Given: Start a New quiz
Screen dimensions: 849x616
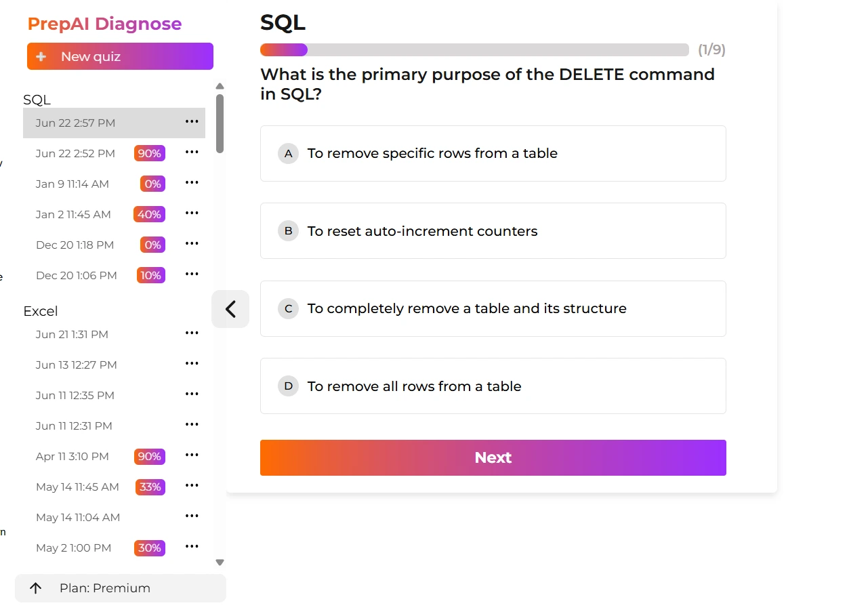Looking at the screenshot, I should click(x=120, y=56).
